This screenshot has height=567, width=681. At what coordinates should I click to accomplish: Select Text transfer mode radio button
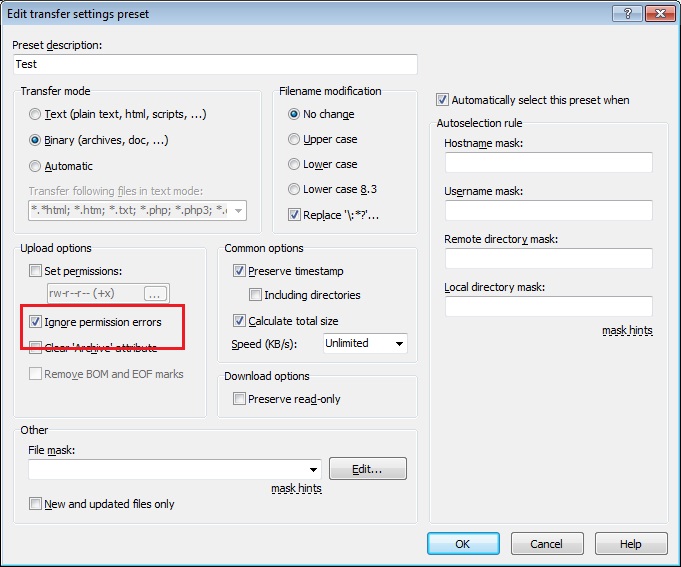(x=37, y=115)
